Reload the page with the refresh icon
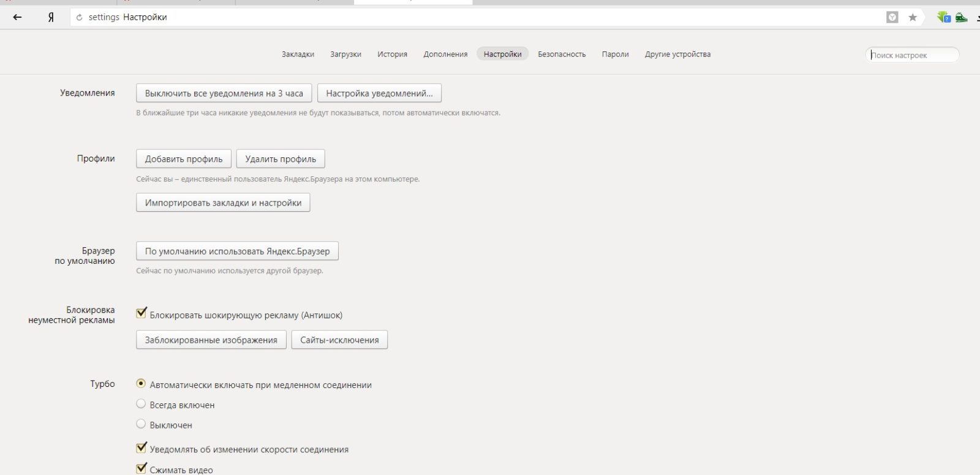The image size is (980, 475). tap(79, 18)
